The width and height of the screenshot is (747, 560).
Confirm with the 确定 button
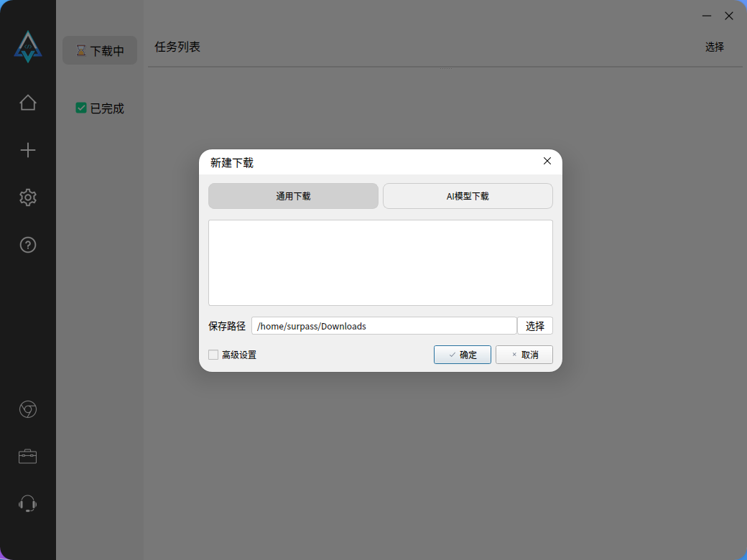[x=462, y=355]
